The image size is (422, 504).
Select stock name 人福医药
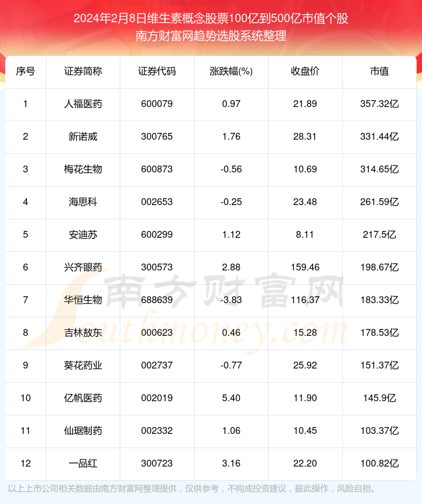83,104
